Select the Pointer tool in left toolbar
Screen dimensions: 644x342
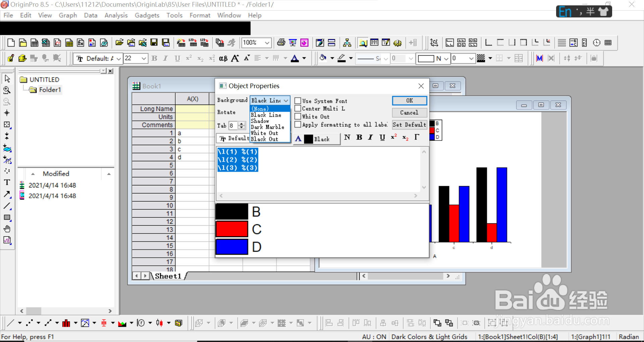pyautogui.click(x=7, y=78)
